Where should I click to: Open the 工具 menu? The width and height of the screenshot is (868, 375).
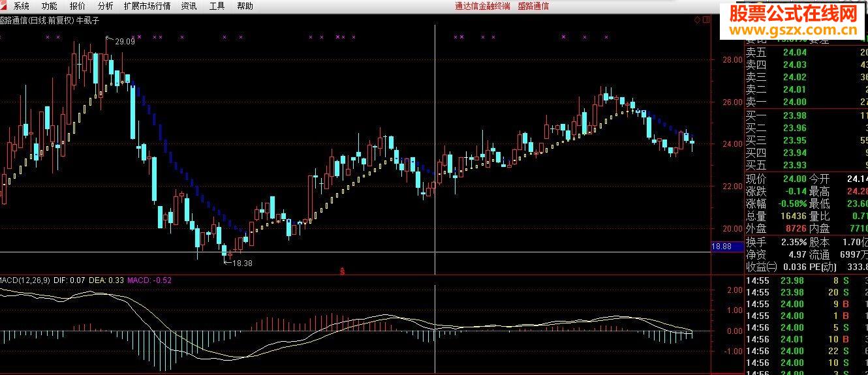[217, 6]
